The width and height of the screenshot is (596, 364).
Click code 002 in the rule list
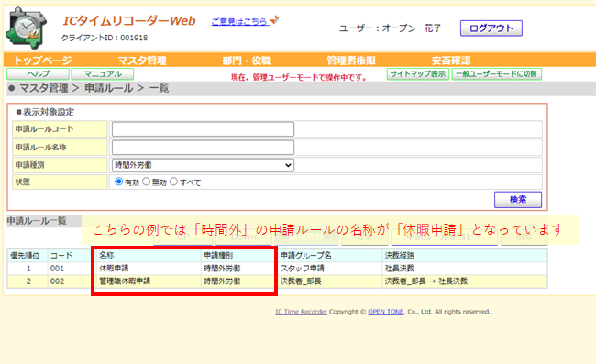point(57,281)
